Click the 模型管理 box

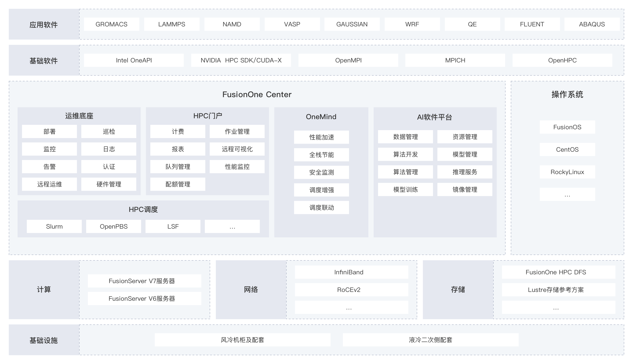pos(465,154)
